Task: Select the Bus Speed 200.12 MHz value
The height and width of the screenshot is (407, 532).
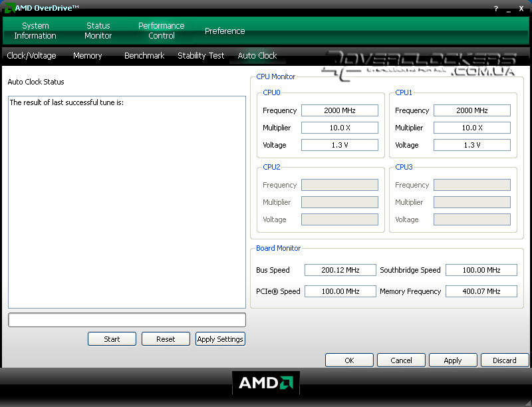Action: click(x=340, y=270)
